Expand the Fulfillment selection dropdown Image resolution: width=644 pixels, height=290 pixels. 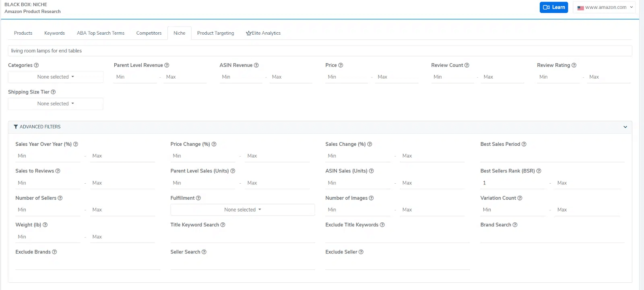tap(242, 210)
